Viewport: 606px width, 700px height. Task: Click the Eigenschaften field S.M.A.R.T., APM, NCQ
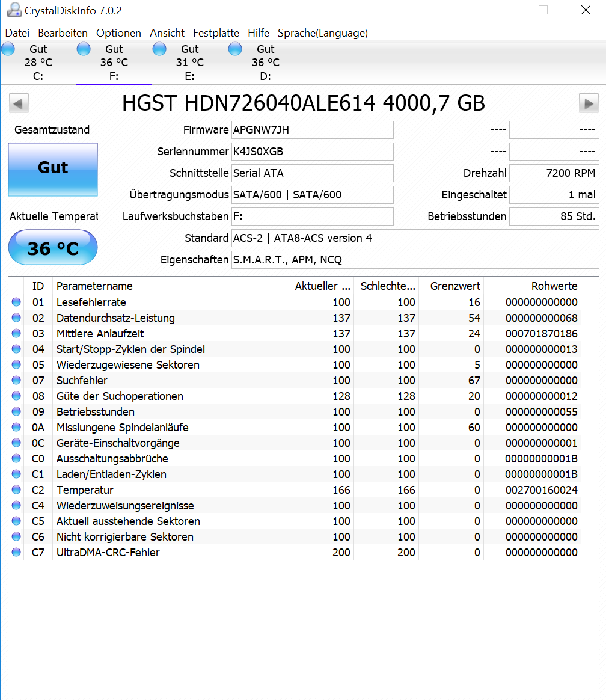point(415,260)
